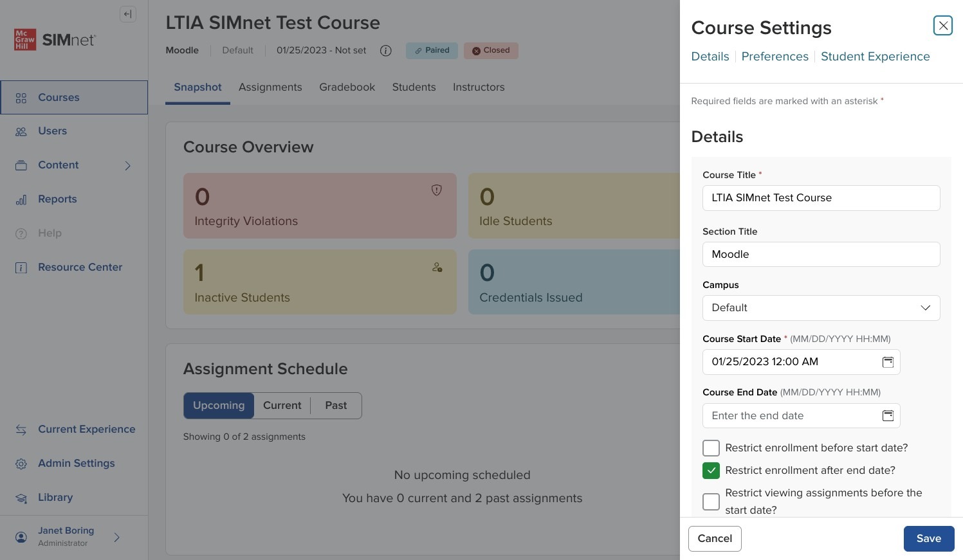
Task: Click the info icon next to course dates
Action: [385, 51]
